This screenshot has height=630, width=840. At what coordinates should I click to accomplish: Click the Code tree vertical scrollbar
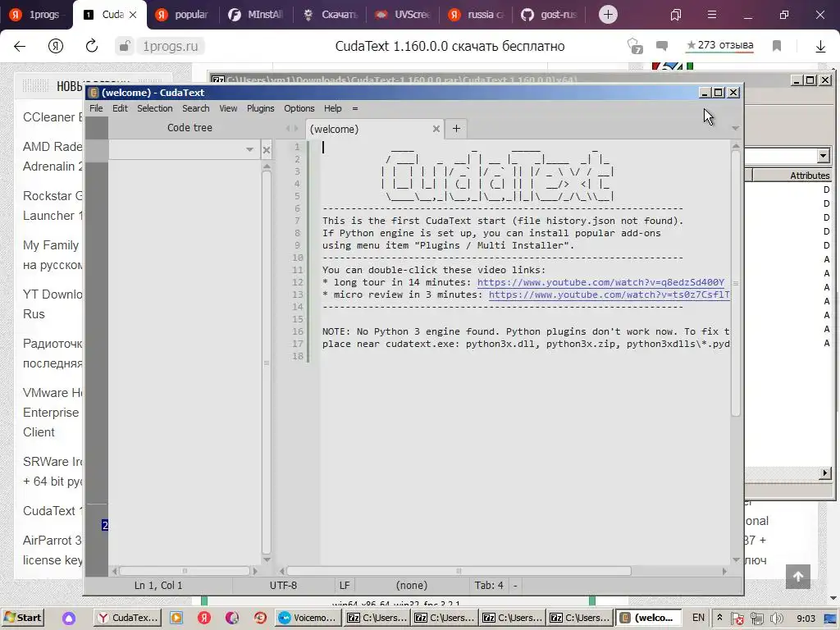267,363
